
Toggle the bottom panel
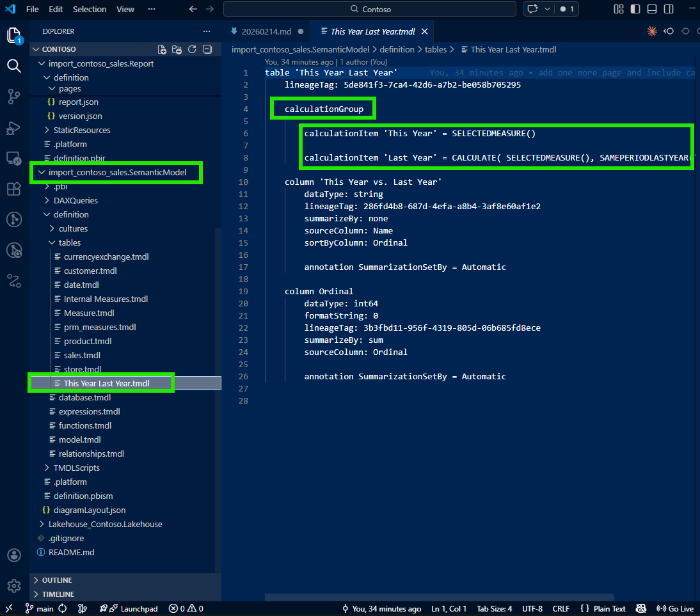tap(652, 9)
